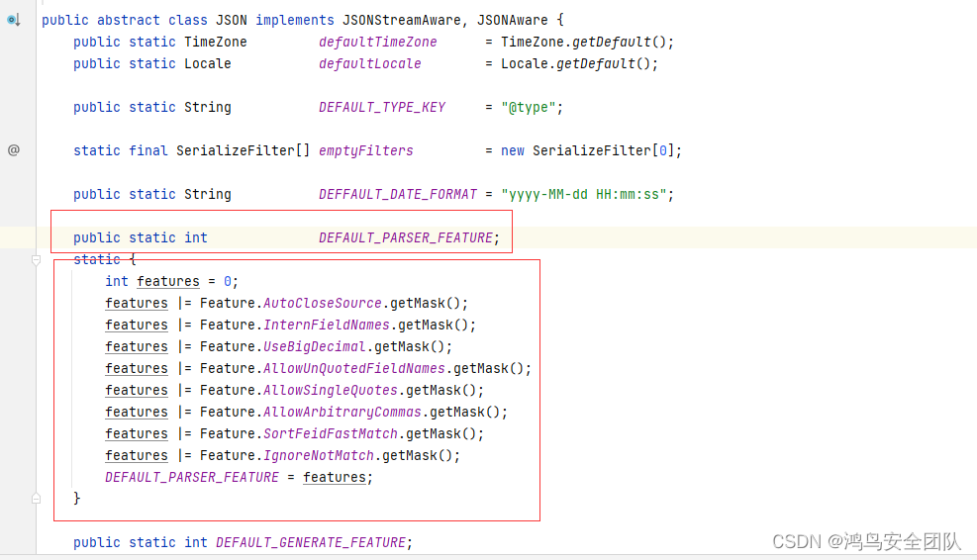This screenshot has width=977, height=560.
Task: Click the AllowArbitraryCommas feature reference
Action: point(342,412)
